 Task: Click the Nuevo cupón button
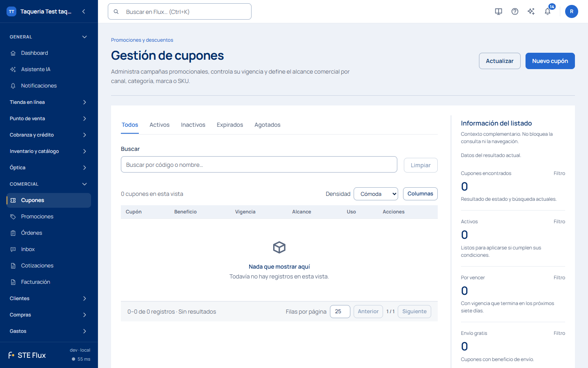click(x=550, y=61)
